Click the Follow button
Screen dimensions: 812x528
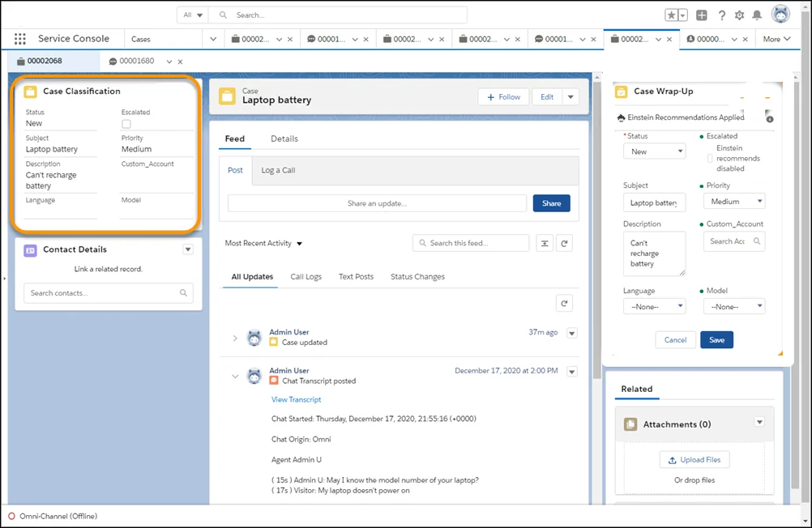click(503, 97)
